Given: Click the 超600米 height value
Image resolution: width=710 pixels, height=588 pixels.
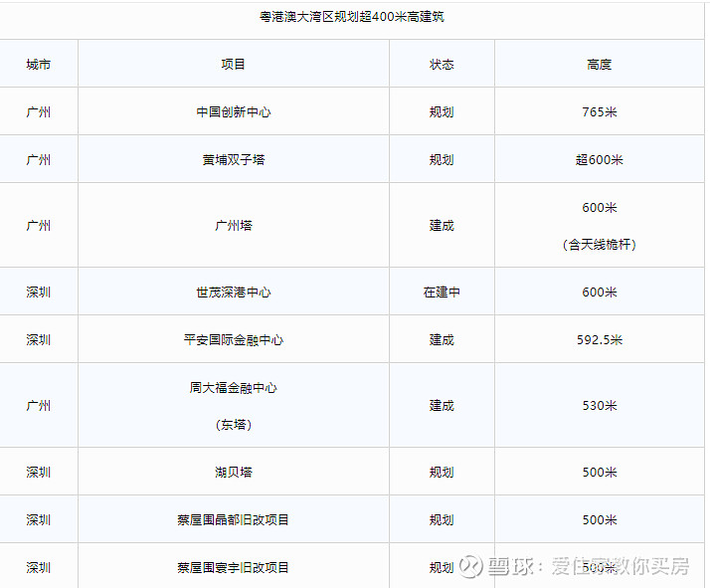Looking at the screenshot, I should pyautogui.click(x=599, y=159).
